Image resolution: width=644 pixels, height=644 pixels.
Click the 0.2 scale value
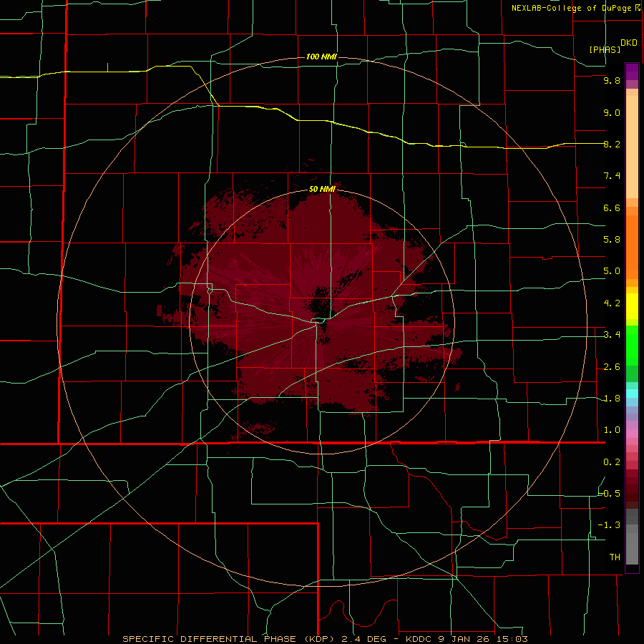tap(612, 462)
